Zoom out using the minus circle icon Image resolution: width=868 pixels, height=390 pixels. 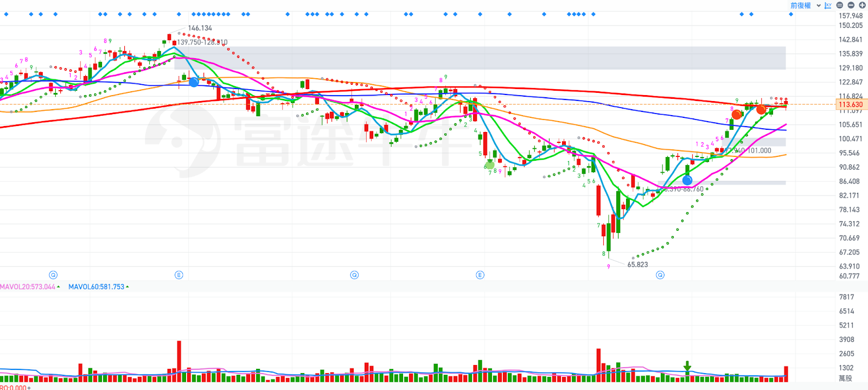[851, 5]
